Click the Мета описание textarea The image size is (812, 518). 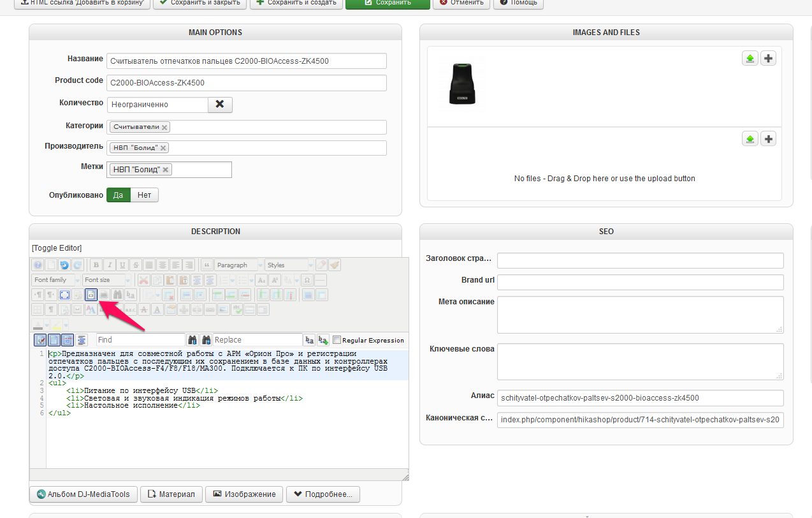pos(640,314)
